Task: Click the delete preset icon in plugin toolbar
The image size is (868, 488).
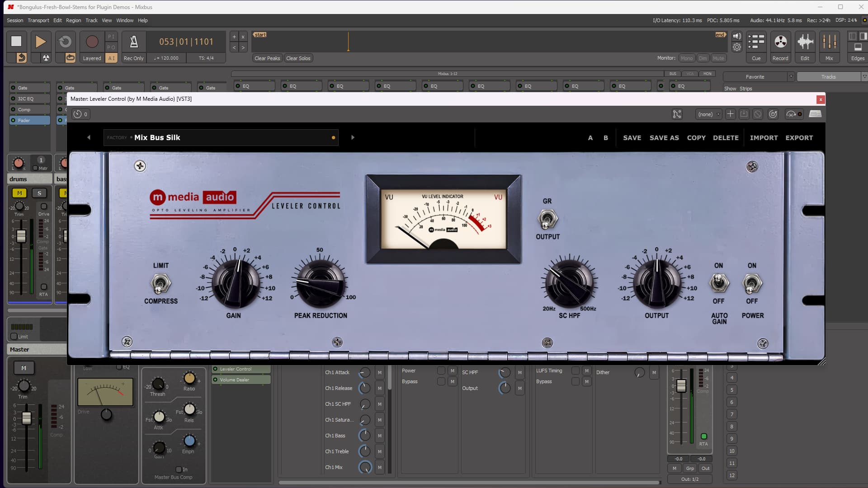Action: click(758, 114)
